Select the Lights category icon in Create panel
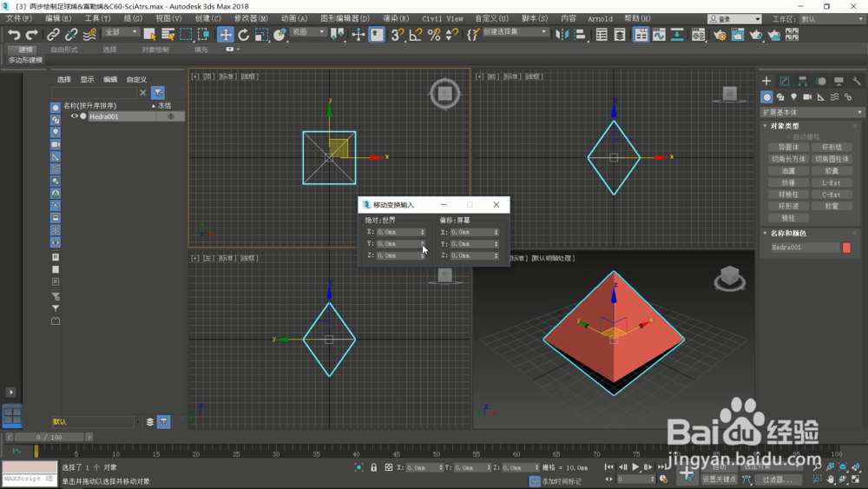This screenshot has width=868, height=489. pyautogui.click(x=794, y=97)
